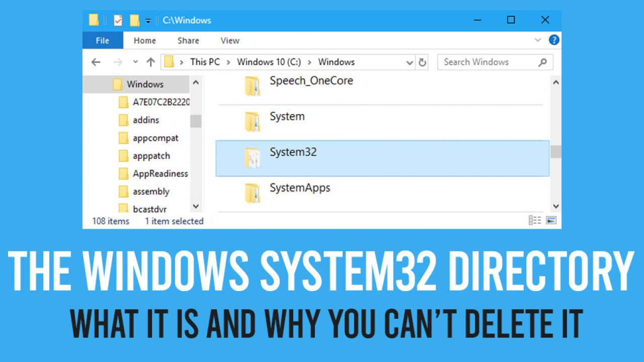Go up one level with Up arrow
Viewport: 644px width, 362px height.
point(150,62)
